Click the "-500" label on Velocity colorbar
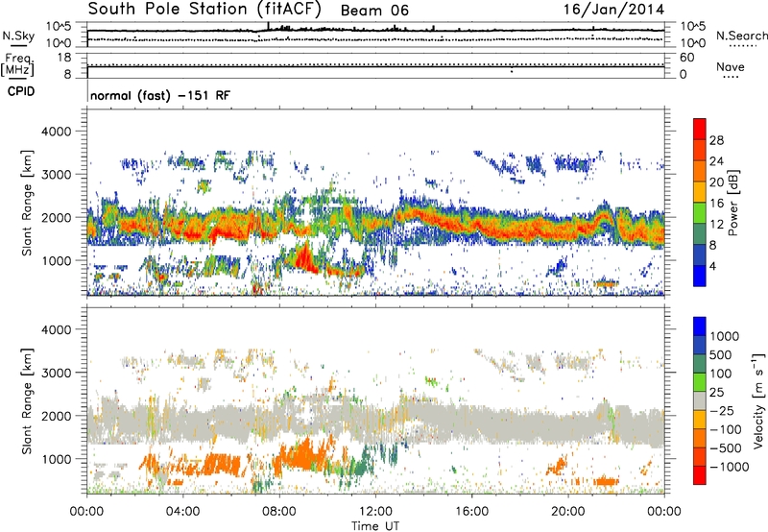Image resolution: width=768 pixels, height=532 pixels. (728, 447)
